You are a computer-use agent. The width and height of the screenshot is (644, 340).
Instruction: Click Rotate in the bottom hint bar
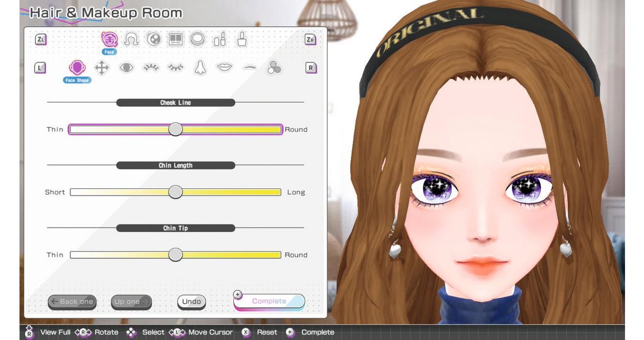[x=106, y=332]
